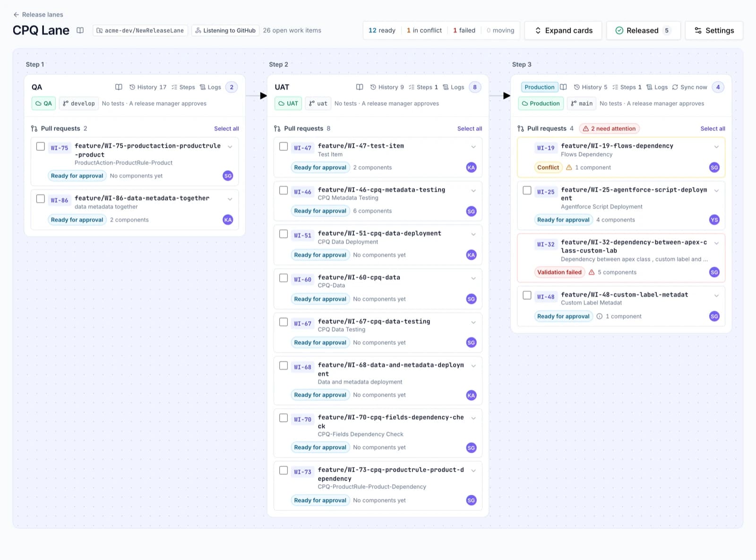
Task: Open lane Settings
Action: 714,30
